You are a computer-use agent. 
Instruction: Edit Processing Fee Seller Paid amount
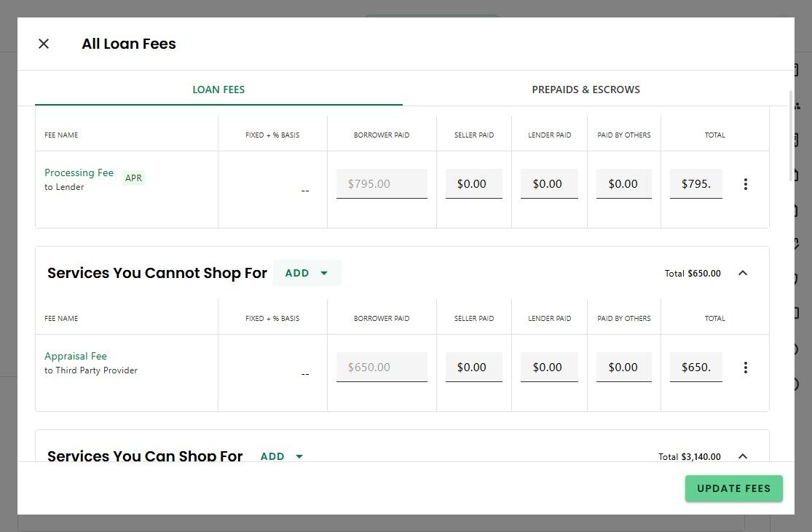[x=473, y=184]
